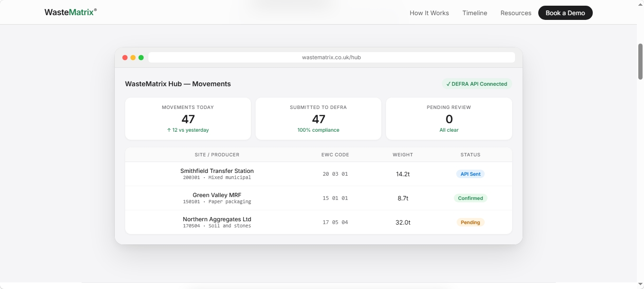644x289 pixels.
Task: Click EWC code 20 03 01
Action: [x=335, y=174]
